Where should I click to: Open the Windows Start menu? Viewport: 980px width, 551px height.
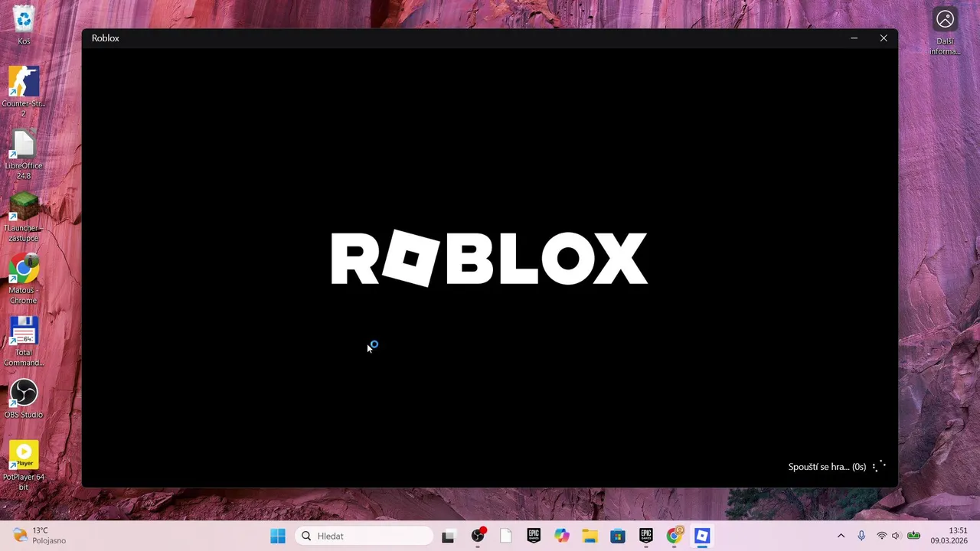[278, 536]
